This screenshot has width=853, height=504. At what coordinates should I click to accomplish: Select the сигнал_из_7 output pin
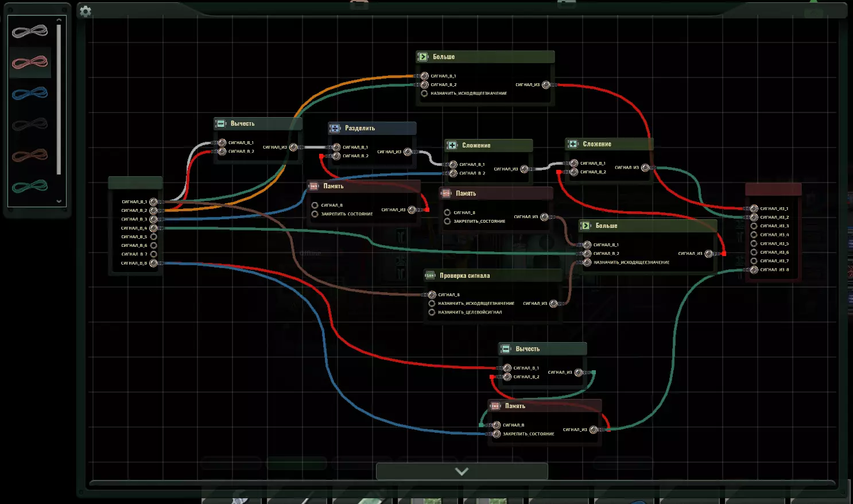click(754, 261)
